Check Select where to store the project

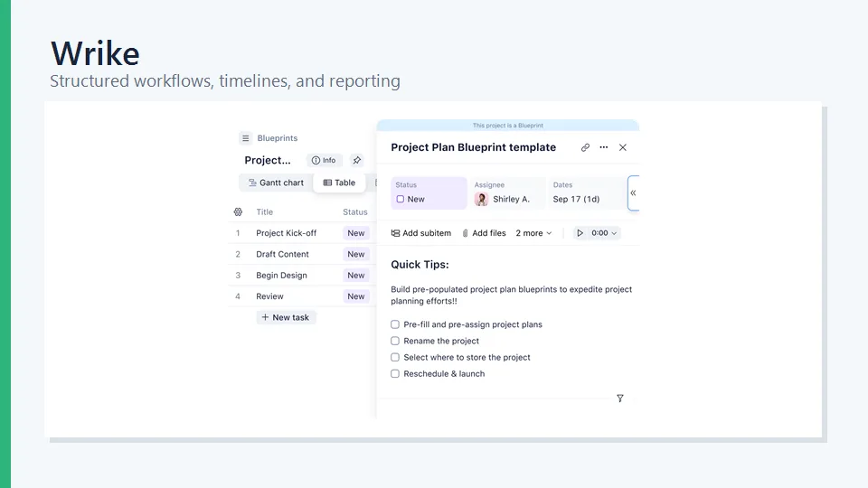[395, 358]
